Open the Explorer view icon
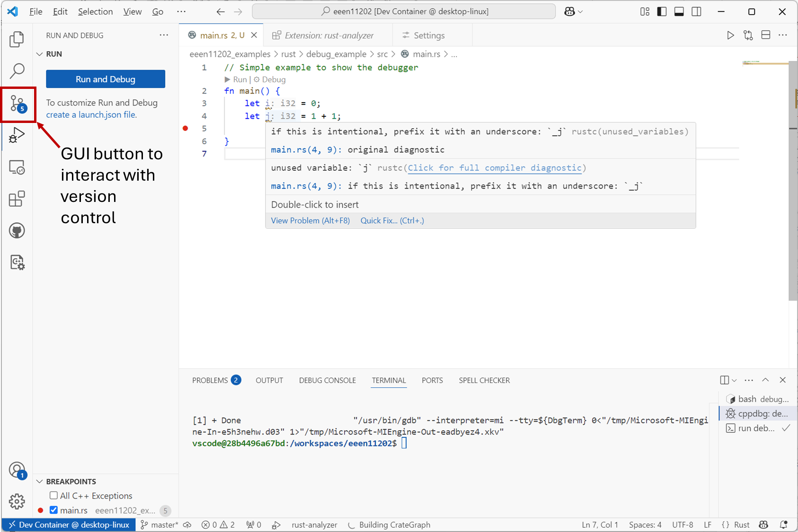 click(x=17, y=39)
